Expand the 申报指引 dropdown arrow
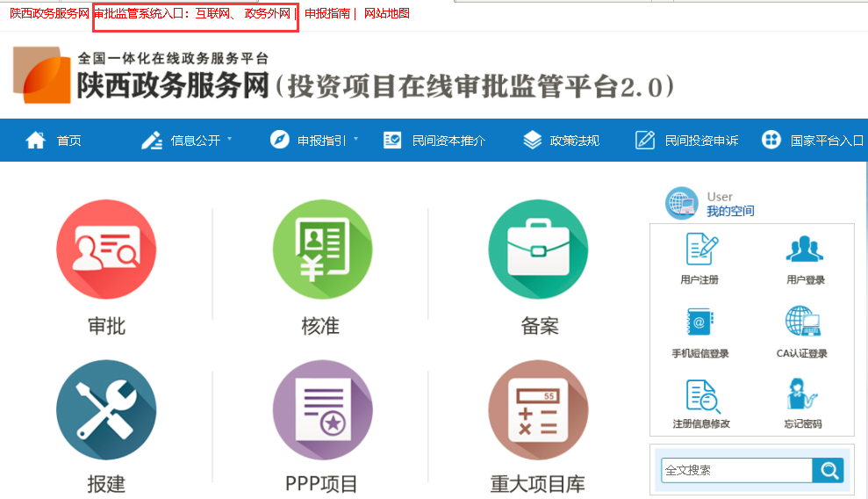Screen dimensions: 868x499 [356, 139]
